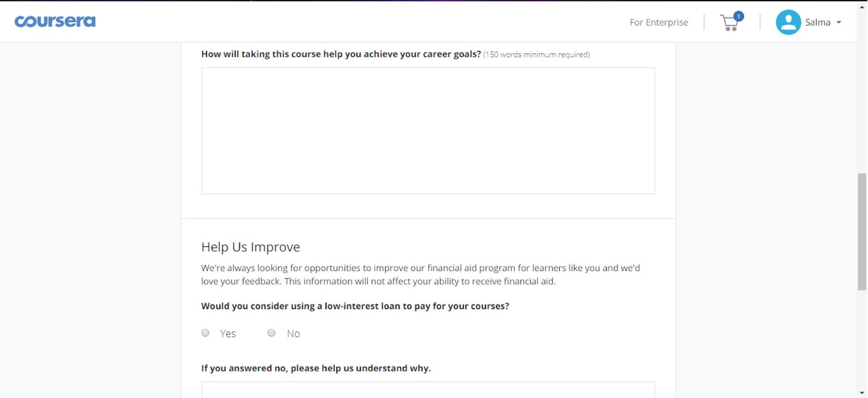
Task: Focus the career goals text area
Action: (x=428, y=131)
